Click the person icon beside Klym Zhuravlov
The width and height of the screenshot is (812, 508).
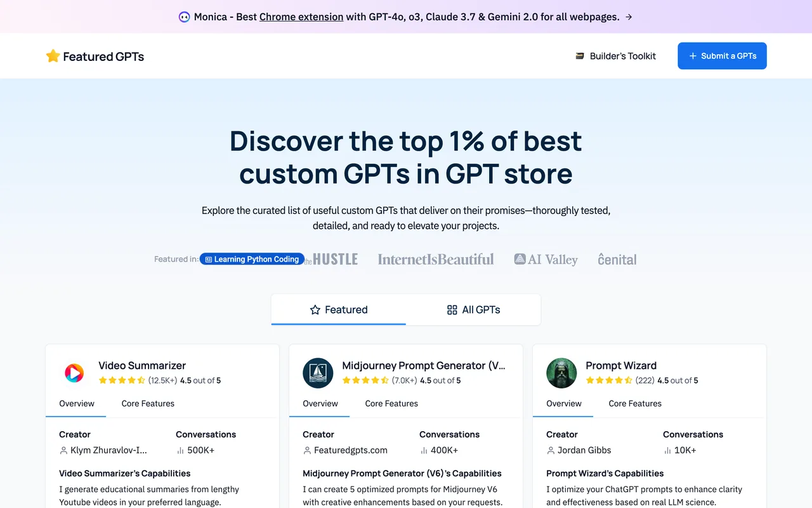[x=63, y=450]
